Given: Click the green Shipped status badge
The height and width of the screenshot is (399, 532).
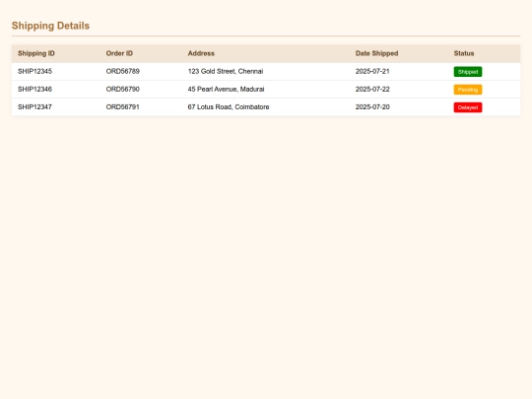Looking at the screenshot, I should 468,72.
